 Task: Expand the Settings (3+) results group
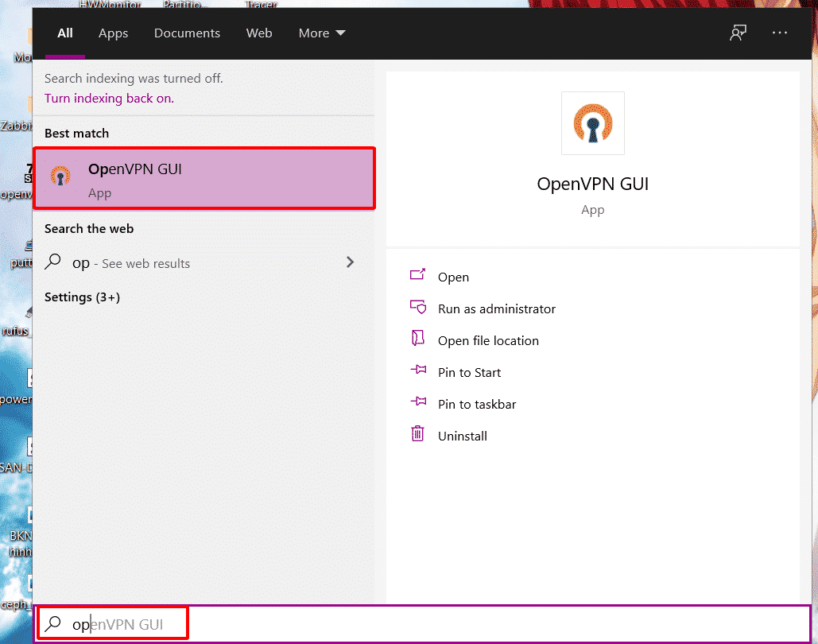tap(82, 297)
